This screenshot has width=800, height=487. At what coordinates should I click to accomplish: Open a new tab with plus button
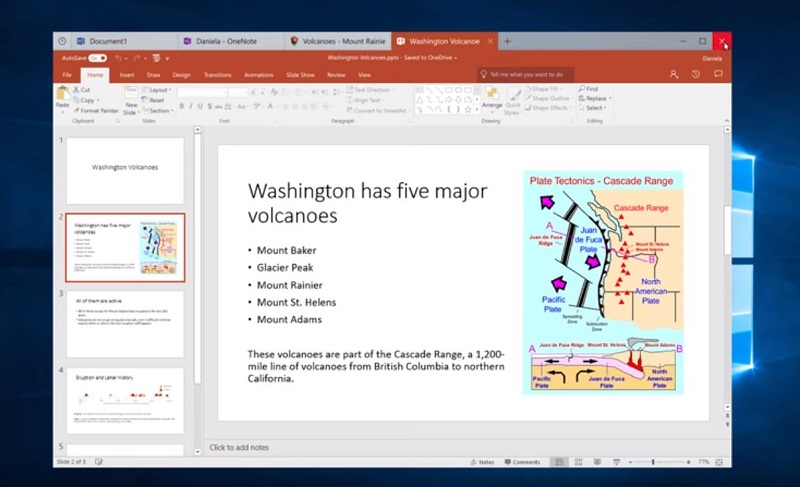pyautogui.click(x=507, y=41)
